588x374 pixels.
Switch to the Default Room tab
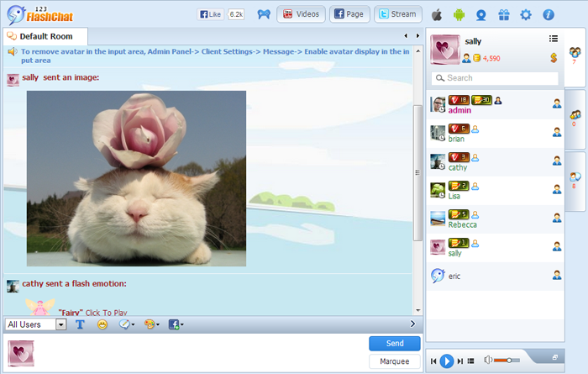pyautogui.click(x=45, y=36)
